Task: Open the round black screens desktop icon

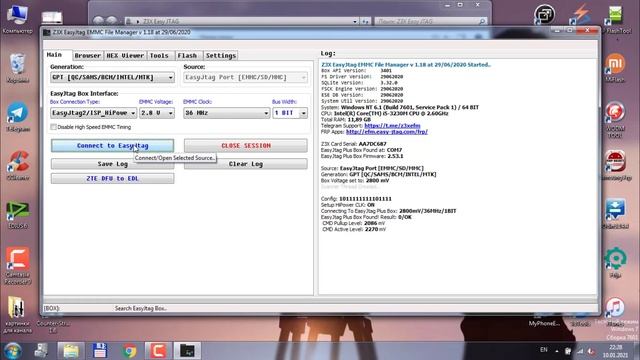Action: point(544,14)
